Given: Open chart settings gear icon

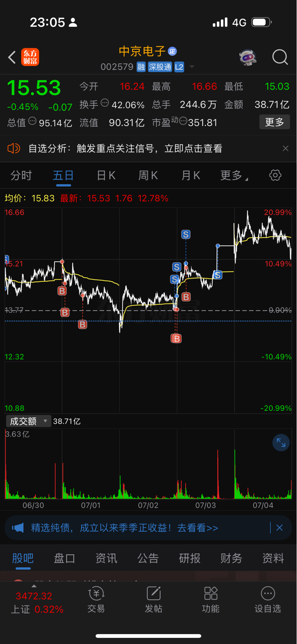Looking at the screenshot, I should 275,175.
